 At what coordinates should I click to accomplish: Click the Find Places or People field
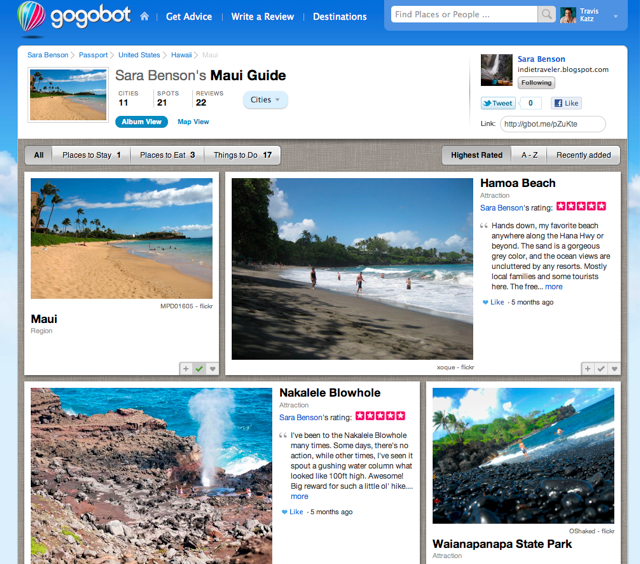[x=464, y=14]
